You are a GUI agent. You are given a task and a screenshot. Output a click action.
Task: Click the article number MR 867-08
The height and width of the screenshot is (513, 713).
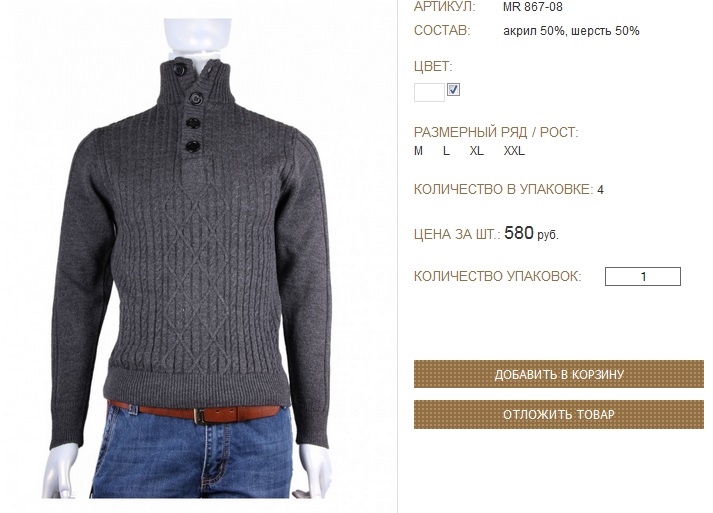click(x=532, y=7)
